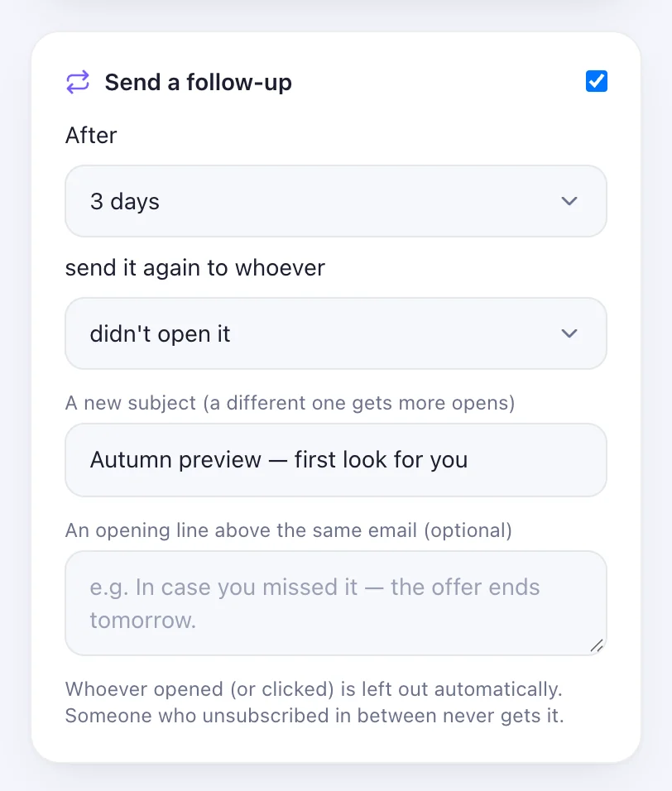Screen dimensions: 672x791
Task: Click the purple repeat arrows icon
Action: tap(78, 82)
